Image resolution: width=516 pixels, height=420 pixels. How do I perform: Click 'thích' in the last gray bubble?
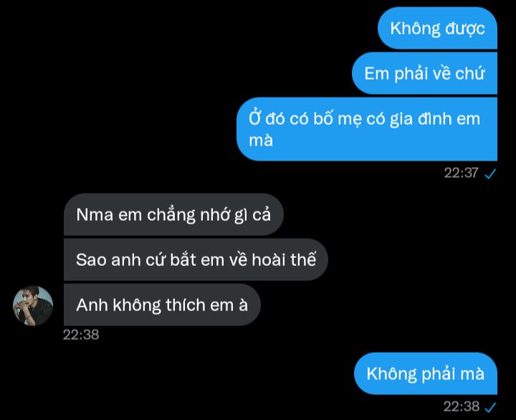pos(186,305)
